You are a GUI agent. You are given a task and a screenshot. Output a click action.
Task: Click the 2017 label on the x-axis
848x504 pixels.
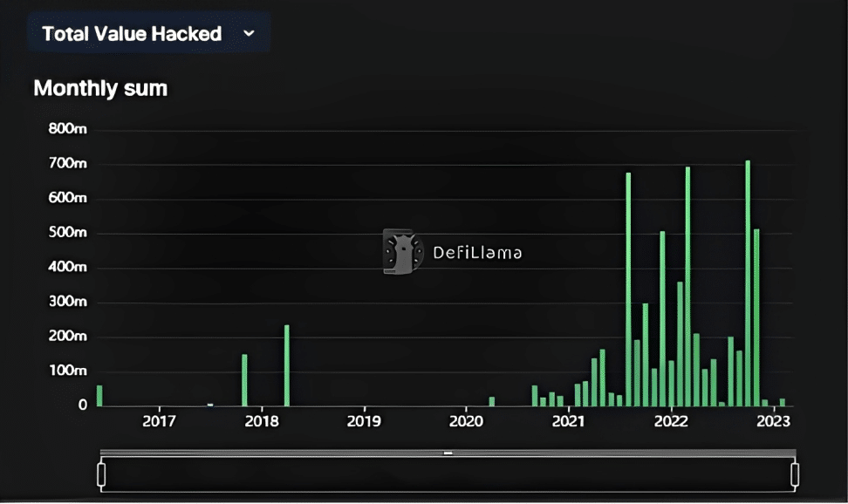point(159,421)
